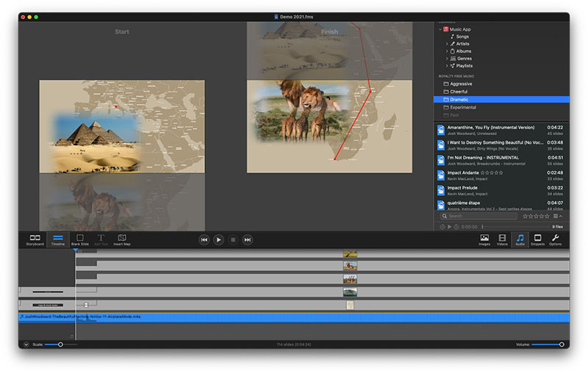Toggle the browser list view options
The image size is (588, 373).
point(558,216)
